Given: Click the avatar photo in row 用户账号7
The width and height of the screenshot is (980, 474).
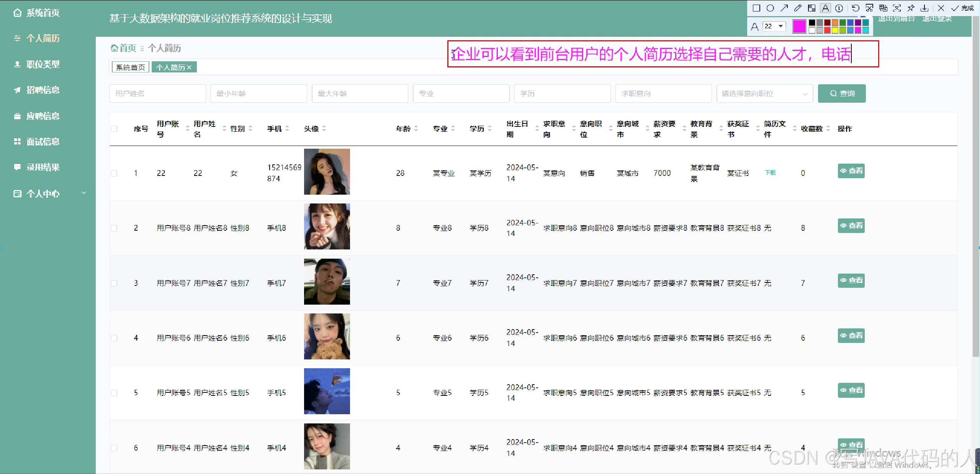Looking at the screenshot, I should [x=327, y=282].
